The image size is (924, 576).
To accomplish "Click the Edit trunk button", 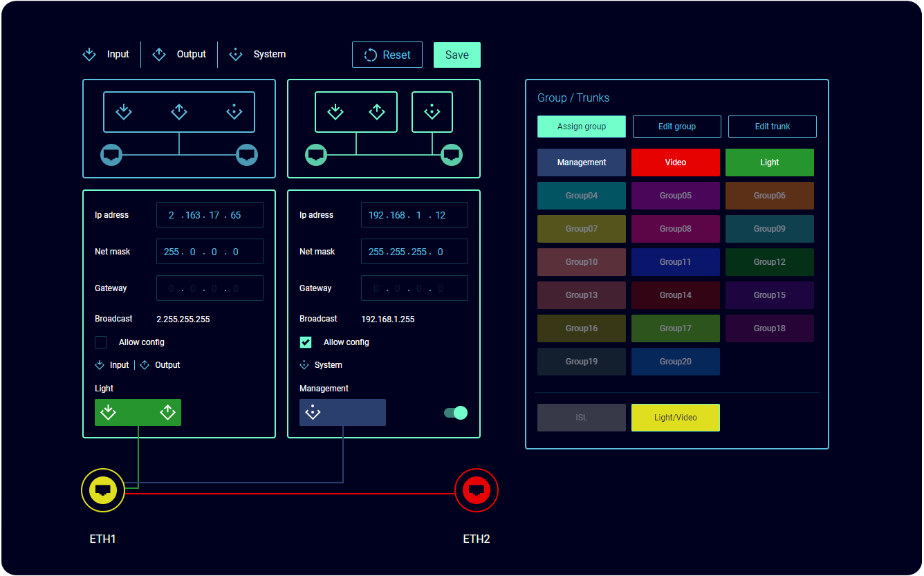I will (x=772, y=127).
